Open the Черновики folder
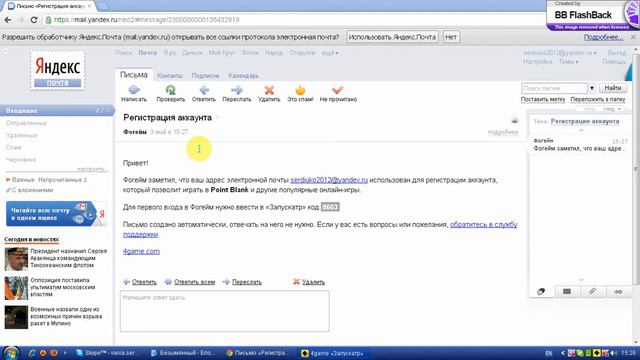This screenshot has height=360, width=640. [21, 160]
